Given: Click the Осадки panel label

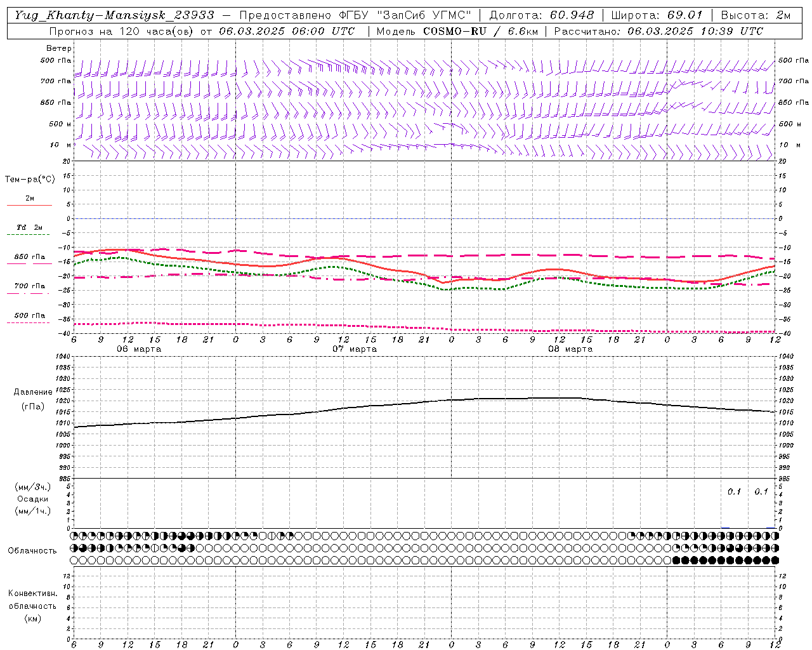Looking at the screenshot, I should coord(32,499).
